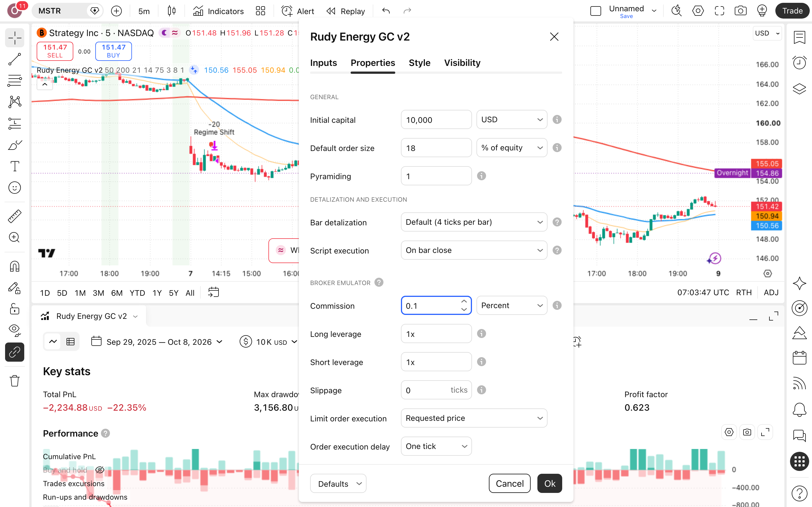The image size is (812, 507).
Task: Select the ruler measure tool
Action: (x=14, y=216)
